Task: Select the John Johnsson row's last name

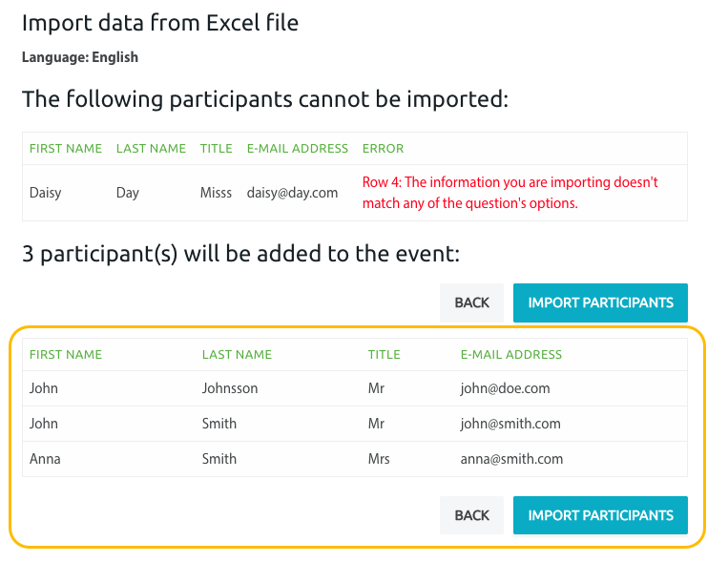Action: tap(230, 388)
